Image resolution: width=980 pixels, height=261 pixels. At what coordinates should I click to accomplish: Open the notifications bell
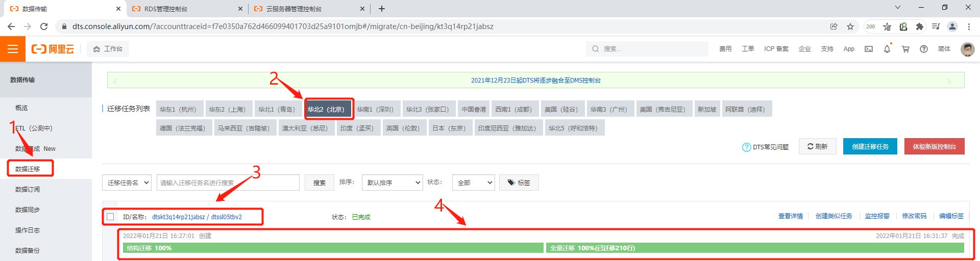[x=887, y=49]
